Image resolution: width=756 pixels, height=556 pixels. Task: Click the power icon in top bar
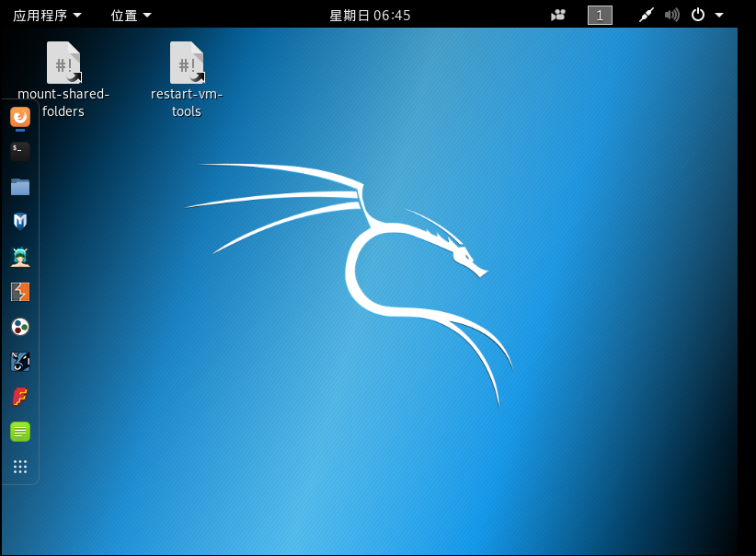click(698, 15)
